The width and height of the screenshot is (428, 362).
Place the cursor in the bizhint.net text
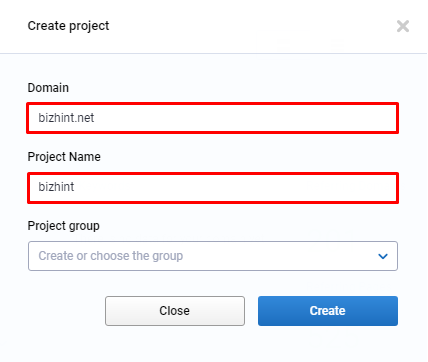pyautogui.click(x=66, y=118)
